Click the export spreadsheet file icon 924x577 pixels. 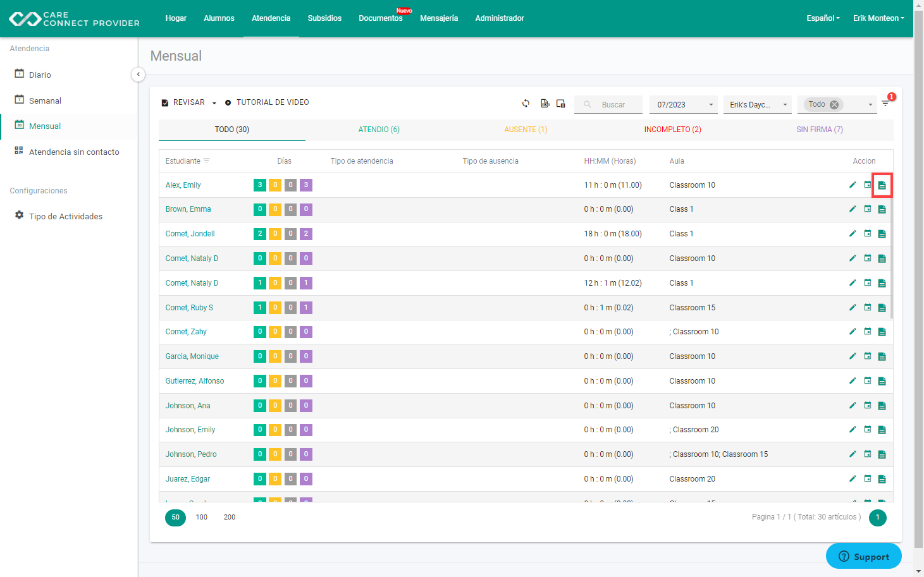545,104
